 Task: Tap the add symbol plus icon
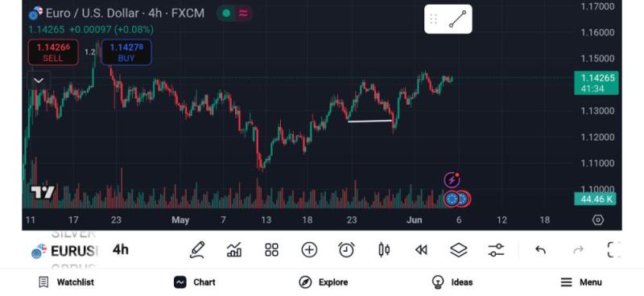tap(309, 249)
